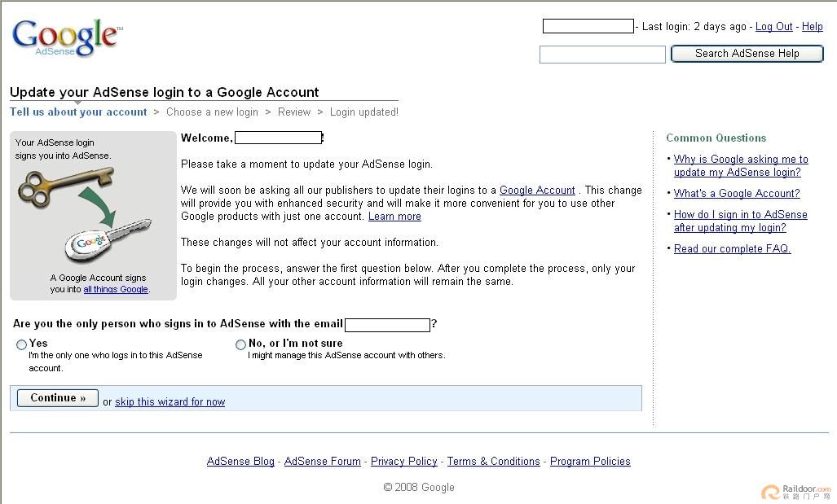Open the Help link in header

pos(812,27)
